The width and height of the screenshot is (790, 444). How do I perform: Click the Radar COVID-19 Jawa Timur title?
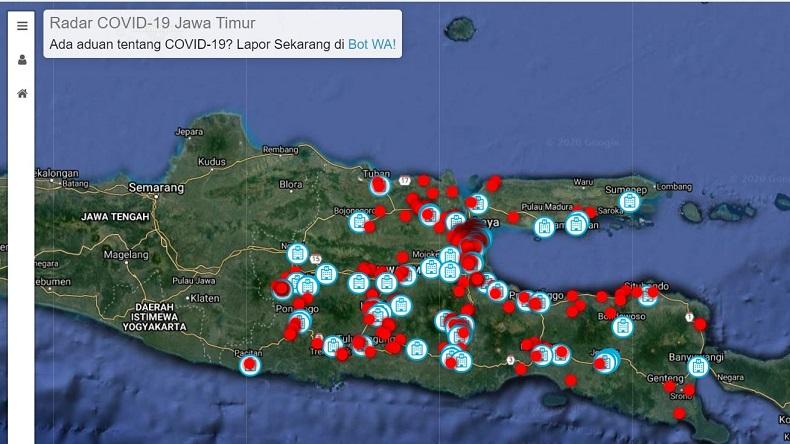coord(152,23)
